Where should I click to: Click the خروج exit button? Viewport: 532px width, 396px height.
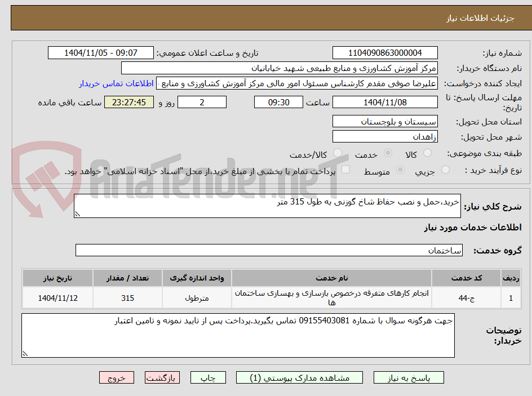click(116, 377)
